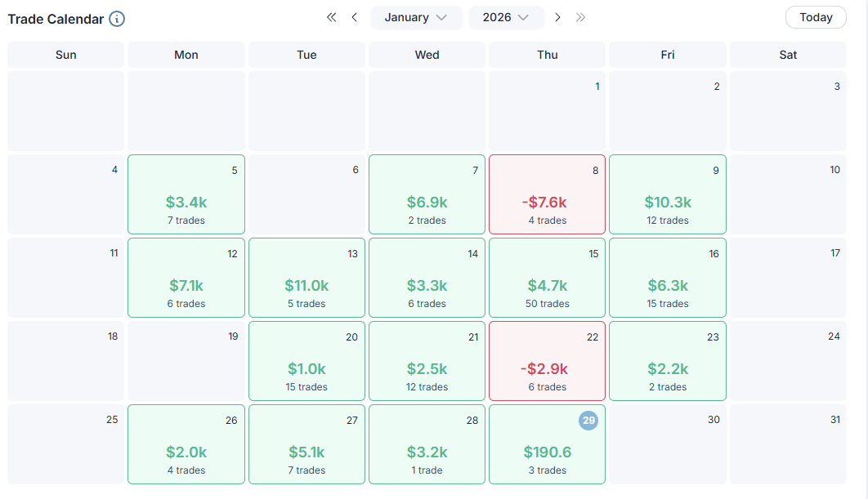Screen dimensions: 868x499
Task: Click empty day cell January 31
Action: click(x=788, y=444)
